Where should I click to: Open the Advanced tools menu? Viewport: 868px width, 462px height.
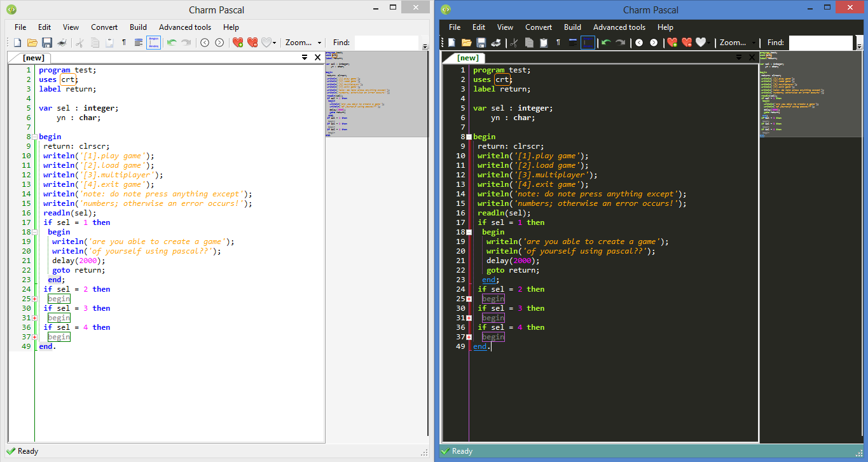185,27
